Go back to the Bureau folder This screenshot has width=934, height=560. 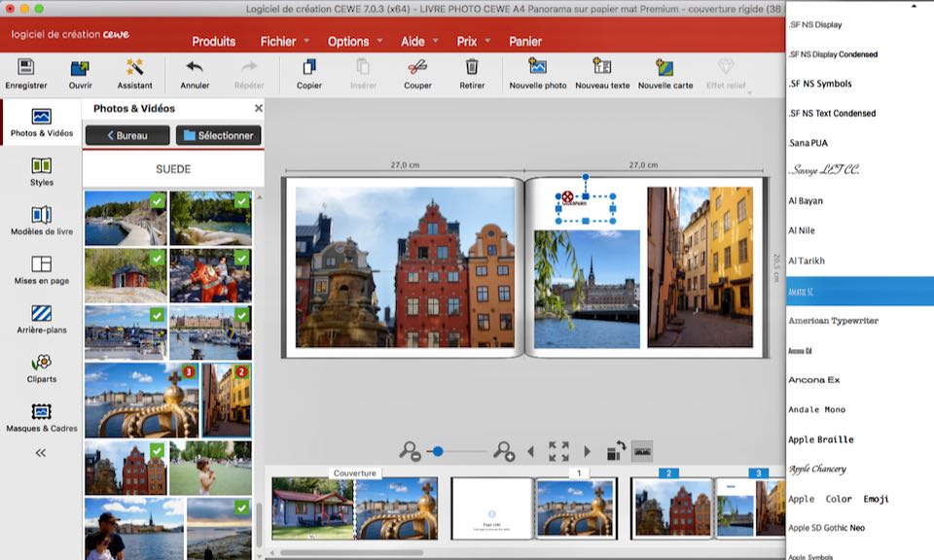(127, 136)
